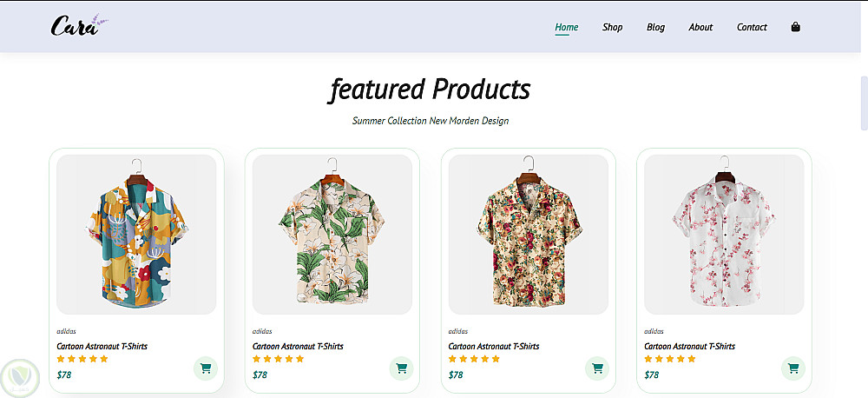Add the white cherry blossom shirt to cart
Image resolution: width=868 pixels, height=398 pixels.
coord(793,368)
